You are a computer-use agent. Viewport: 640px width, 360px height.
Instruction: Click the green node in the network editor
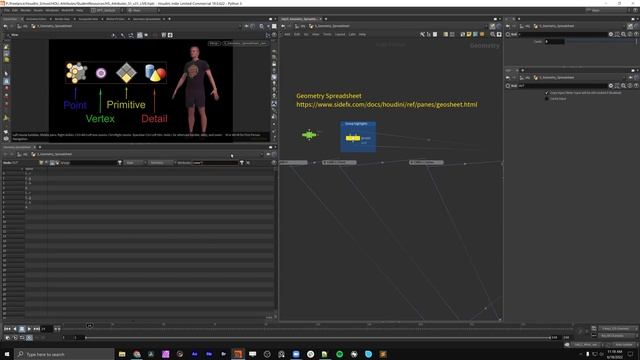(x=309, y=135)
